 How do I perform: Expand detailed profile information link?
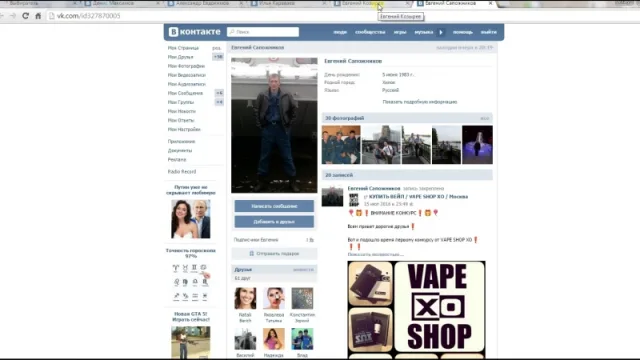click(420, 102)
